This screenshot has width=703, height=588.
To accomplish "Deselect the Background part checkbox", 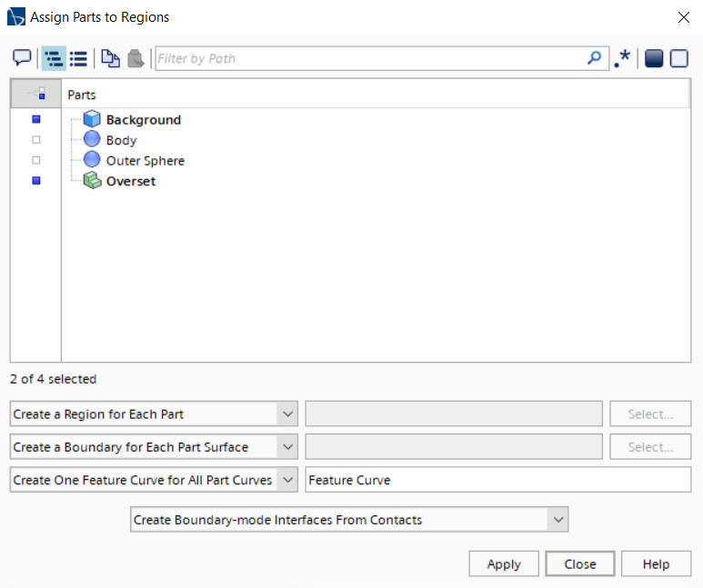I will [x=36, y=119].
